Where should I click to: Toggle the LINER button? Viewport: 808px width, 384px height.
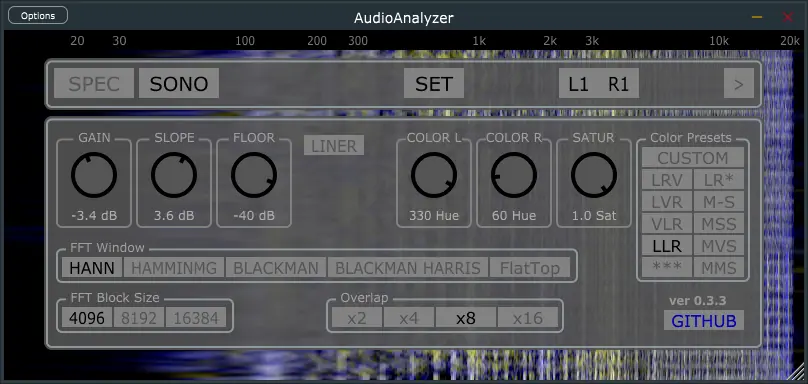click(334, 146)
